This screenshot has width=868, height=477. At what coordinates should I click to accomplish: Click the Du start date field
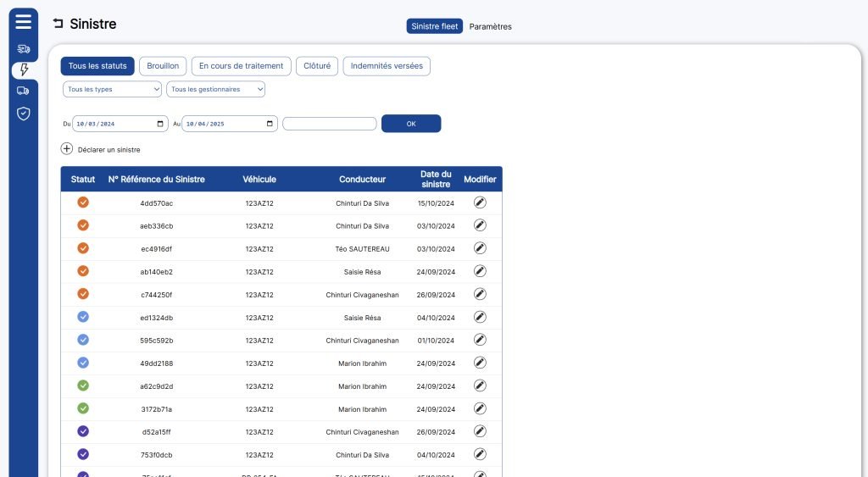[120, 124]
